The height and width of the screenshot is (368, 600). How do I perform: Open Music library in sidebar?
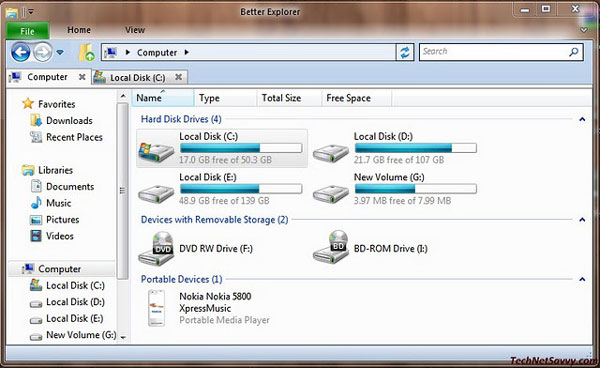[x=59, y=203]
